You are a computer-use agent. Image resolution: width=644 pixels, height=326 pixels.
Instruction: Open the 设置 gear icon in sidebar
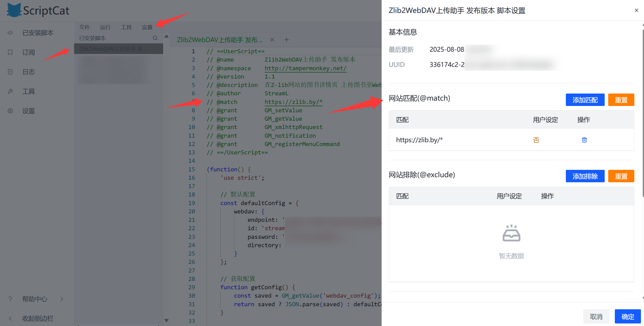(x=10, y=111)
